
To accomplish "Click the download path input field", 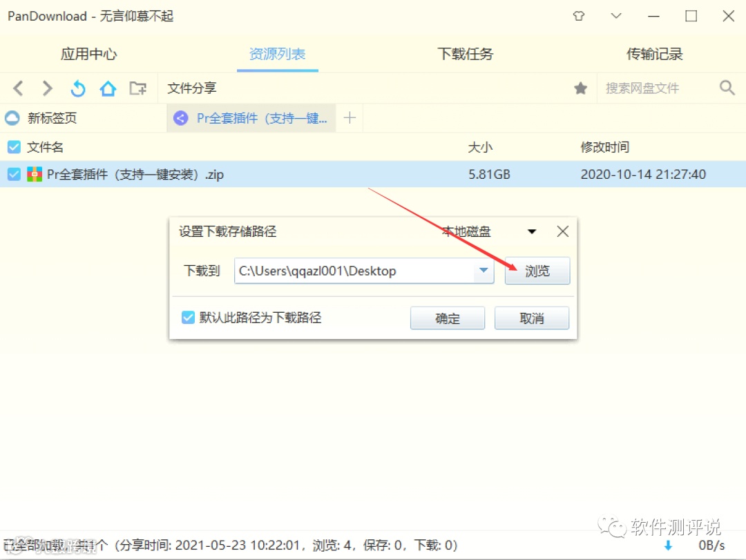I will pos(354,271).
